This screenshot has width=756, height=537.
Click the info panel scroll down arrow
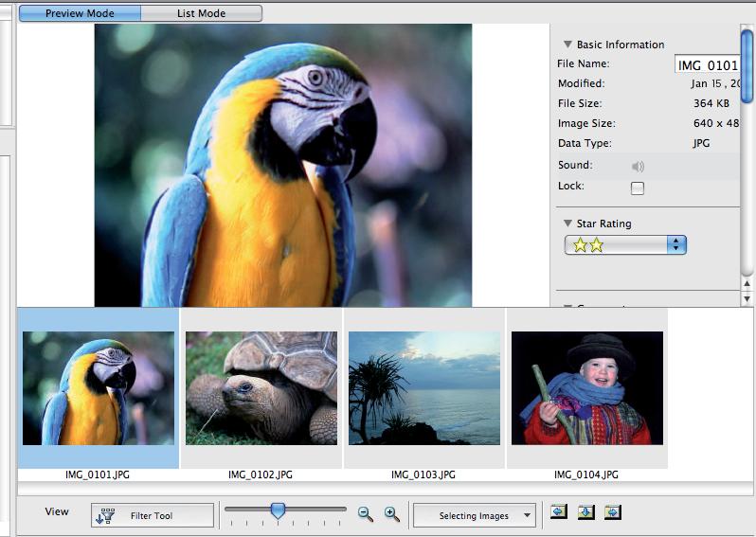tap(747, 298)
